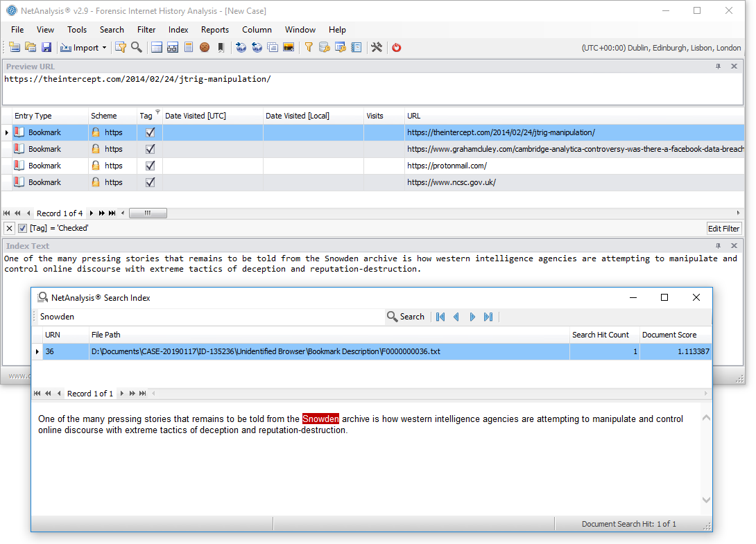The width and height of the screenshot is (756, 544).
Task: Disable the [Tag] = 'Checked' filter checkbox
Action: click(22, 228)
